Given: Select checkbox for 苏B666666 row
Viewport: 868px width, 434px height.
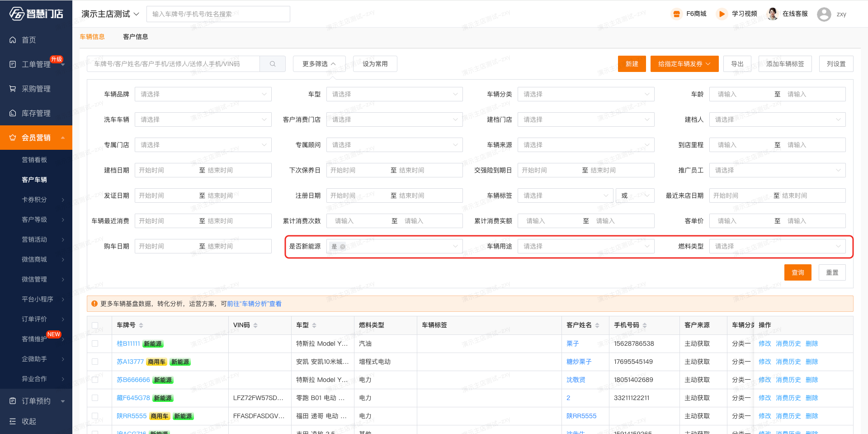Looking at the screenshot, I should [95, 380].
